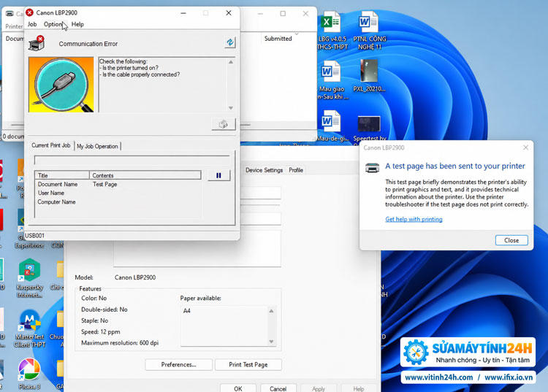
Task: Click the USB001 status bar entry
Action: pyautogui.click(x=34, y=236)
